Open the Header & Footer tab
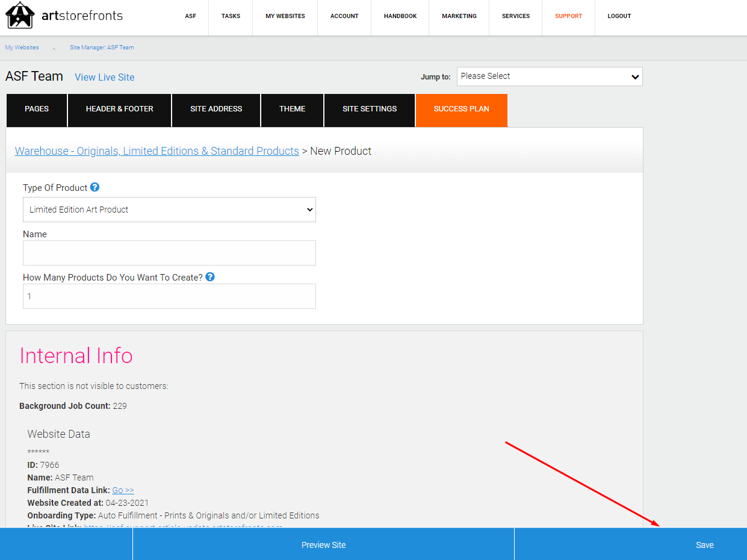This screenshot has height=560, width=747. tap(120, 110)
